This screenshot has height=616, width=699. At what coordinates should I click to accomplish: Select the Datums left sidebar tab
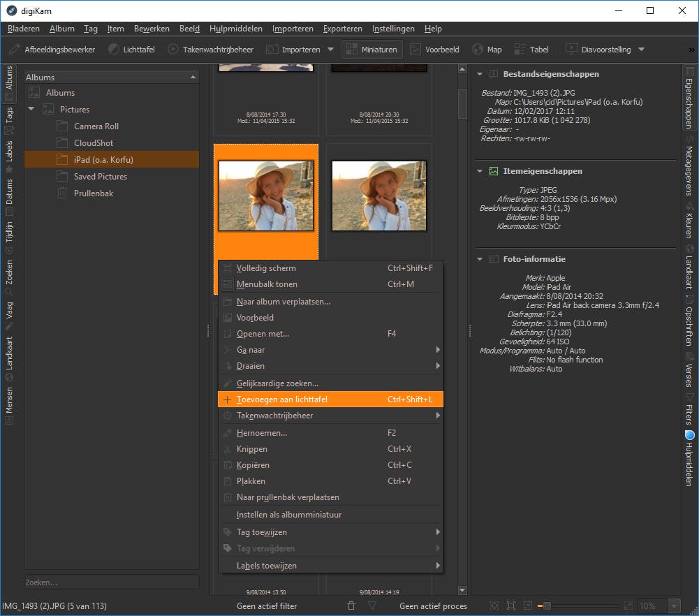9,197
